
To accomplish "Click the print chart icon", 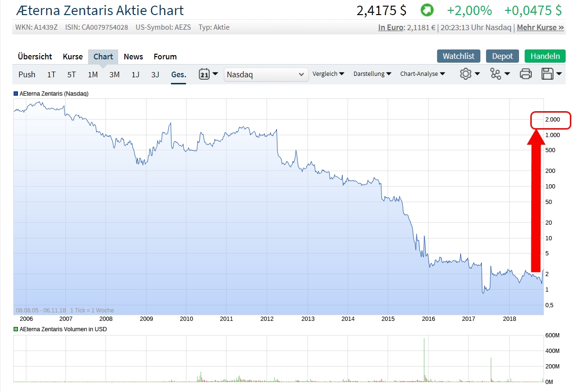I will 526,74.
